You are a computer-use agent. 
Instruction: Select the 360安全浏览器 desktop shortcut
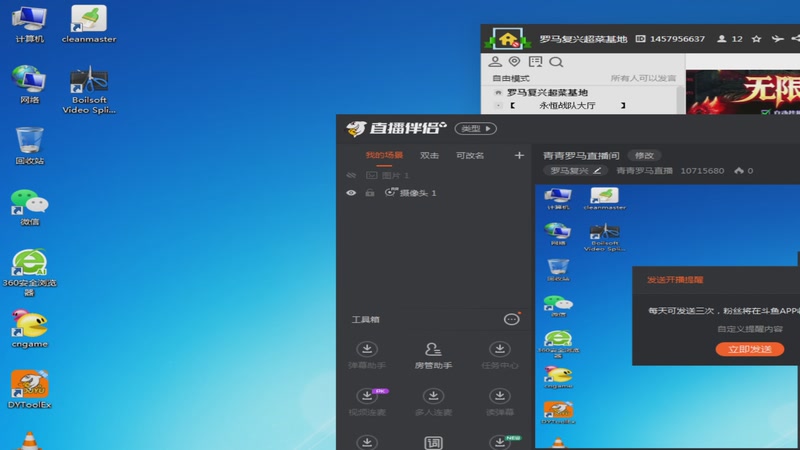pyautogui.click(x=30, y=273)
